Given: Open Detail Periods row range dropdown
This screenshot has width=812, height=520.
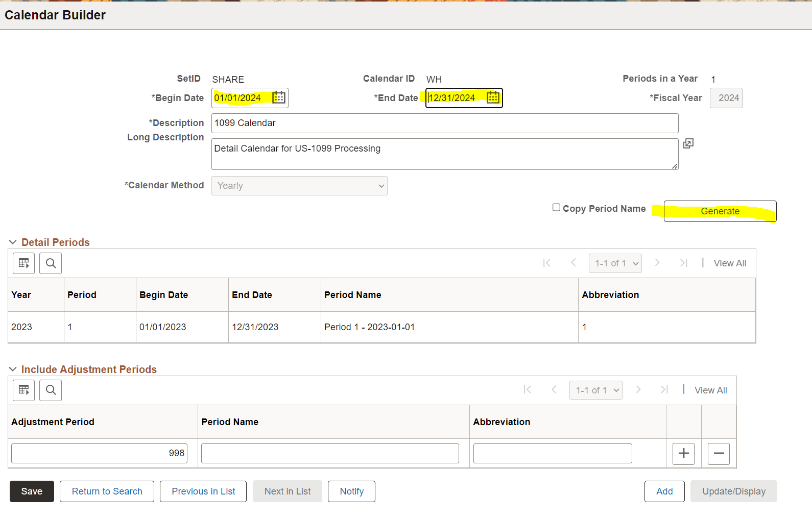Looking at the screenshot, I should [615, 263].
